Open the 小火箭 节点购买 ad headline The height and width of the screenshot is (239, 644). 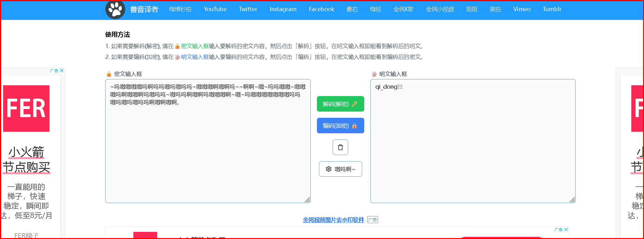pos(26,160)
